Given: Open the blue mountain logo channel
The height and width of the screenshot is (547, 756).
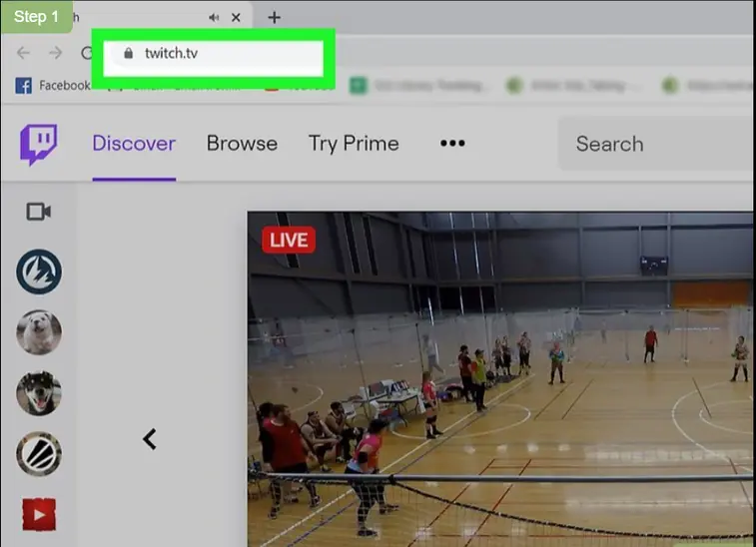Looking at the screenshot, I should tap(39, 272).
